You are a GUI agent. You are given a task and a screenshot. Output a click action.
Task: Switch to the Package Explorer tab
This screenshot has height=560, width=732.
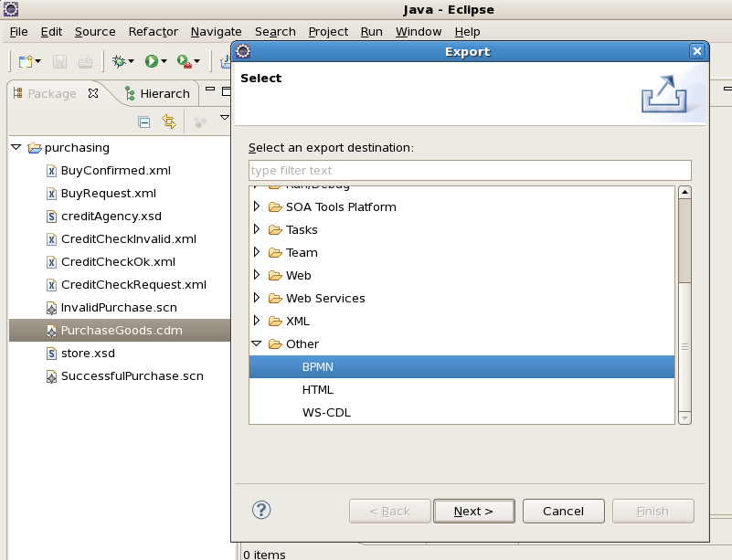click(x=52, y=94)
